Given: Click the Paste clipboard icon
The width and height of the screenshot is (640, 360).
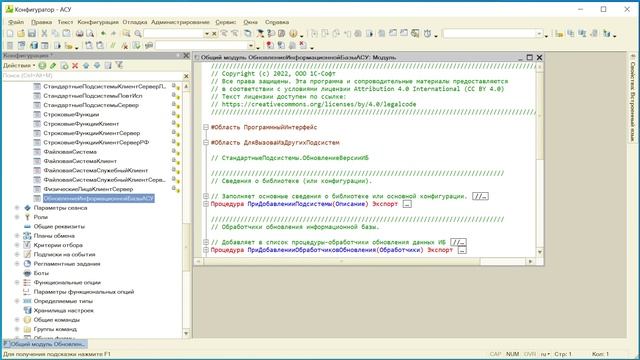Looking at the screenshot, I should [x=66, y=33].
